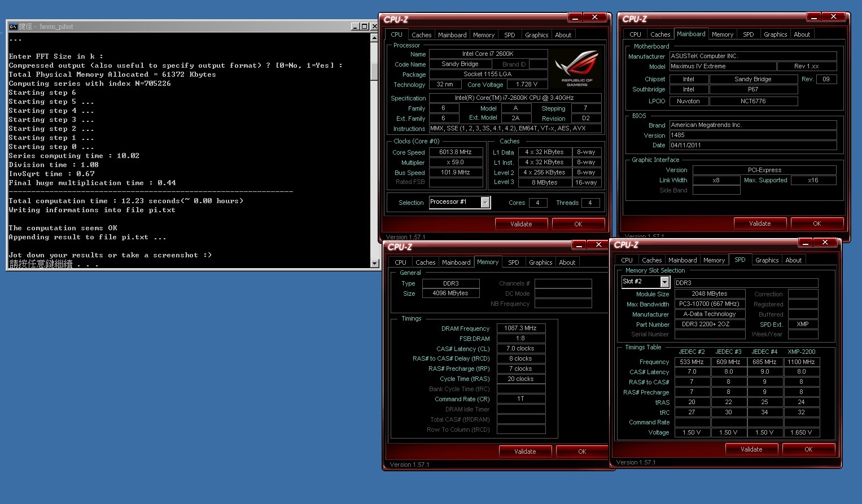Open the Processor #1 selection dropdown
Image resolution: width=862 pixels, height=504 pixels.
click(485, 203)
